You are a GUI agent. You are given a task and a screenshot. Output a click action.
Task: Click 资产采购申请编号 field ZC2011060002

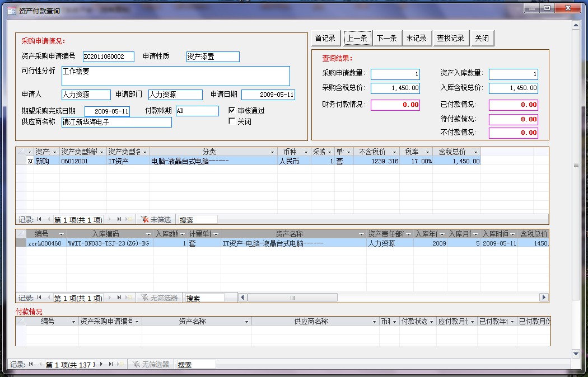109,57
